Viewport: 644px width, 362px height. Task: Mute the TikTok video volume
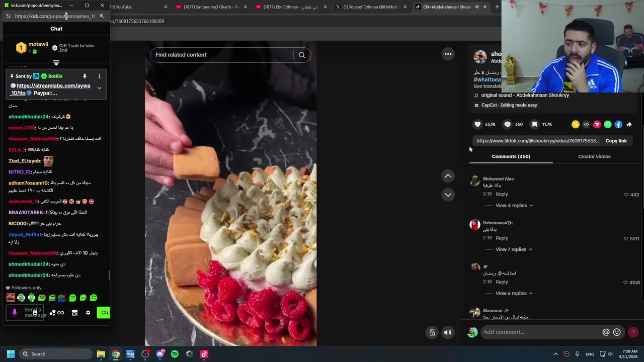click(447, 332)
